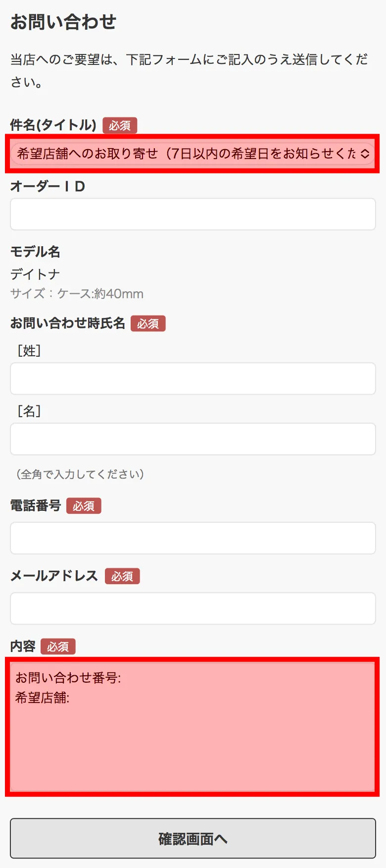386x868 pixels.
Task: Click into the メールアドレス email field
Action: coord(193,609)
